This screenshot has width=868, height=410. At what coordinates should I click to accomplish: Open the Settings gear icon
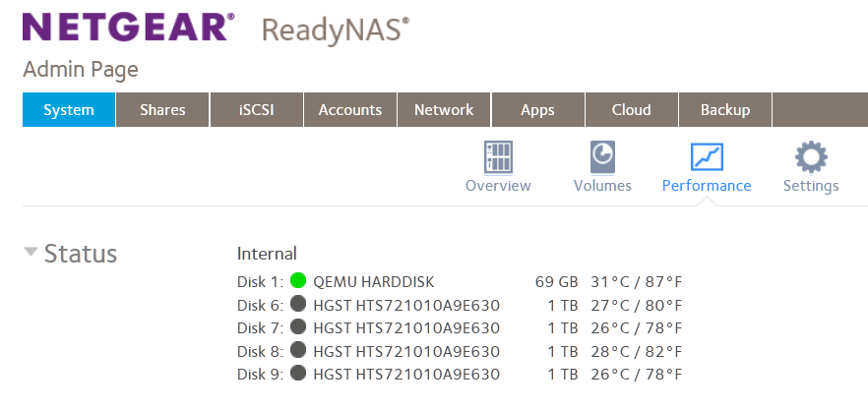(811, 156)
